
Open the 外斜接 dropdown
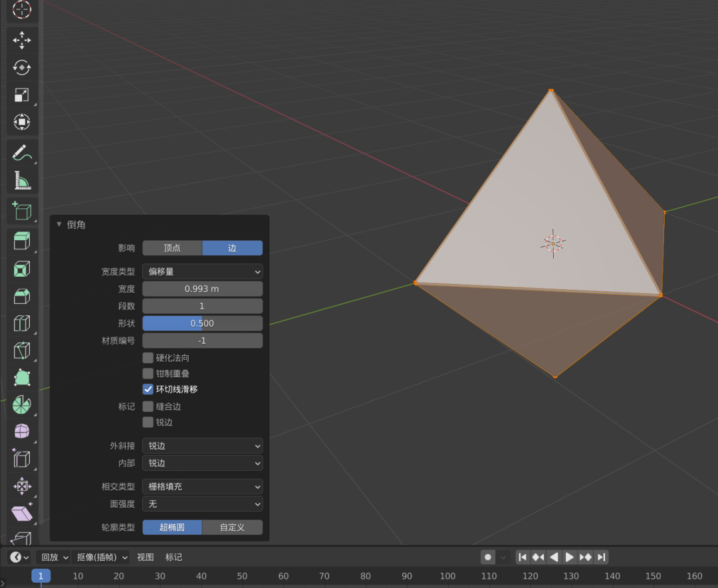(x=202, y=446)
